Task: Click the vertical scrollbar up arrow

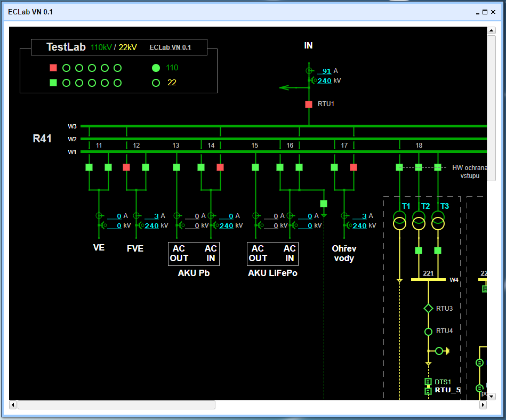Action: (491, 30)
